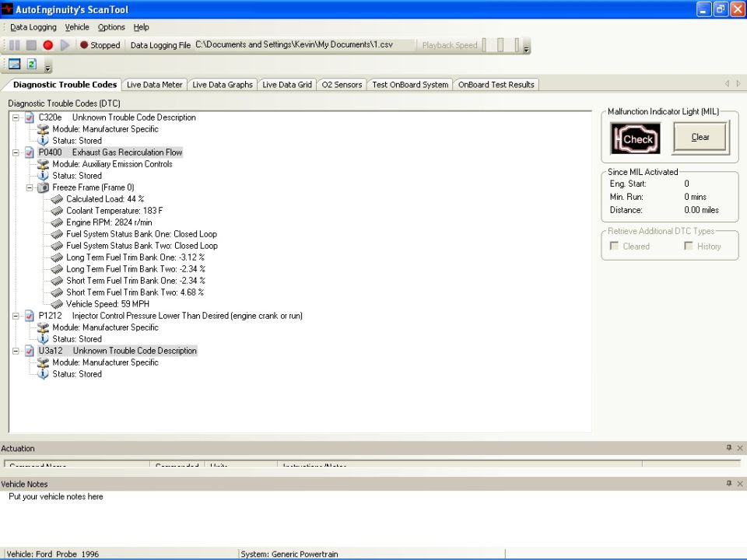This screenshot has height=560, width=747.
Task: Open the Help menu
Action: [x=141, y=27]
